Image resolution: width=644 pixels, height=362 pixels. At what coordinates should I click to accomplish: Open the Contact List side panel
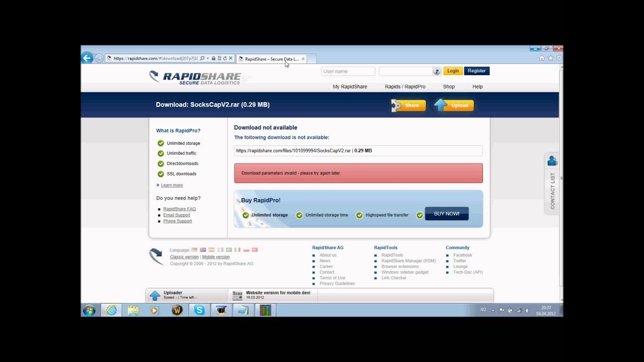pos(552,184)
